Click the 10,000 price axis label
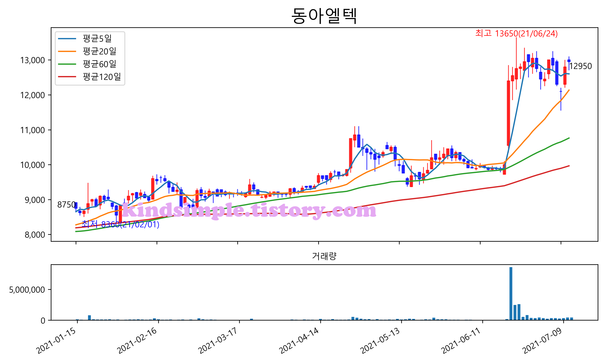This screenshot has width=607, height=364. click(33, 165)
